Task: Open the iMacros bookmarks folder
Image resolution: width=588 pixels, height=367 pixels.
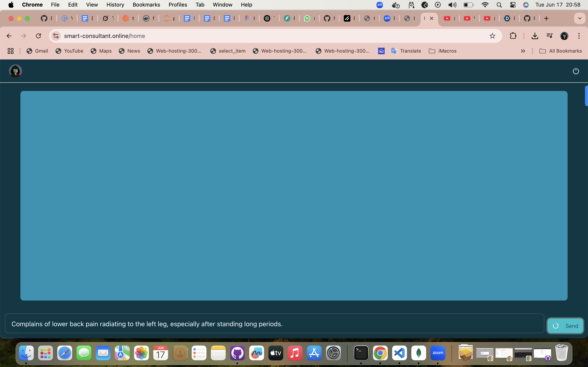Action: [442, 51]
